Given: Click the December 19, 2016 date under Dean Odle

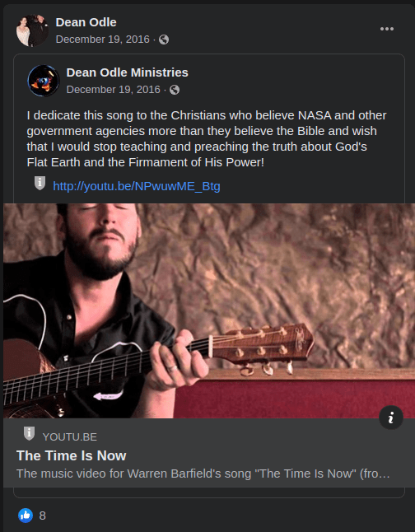Looking at the screenshot, I should pyautogui.click(x=102, y=40).
